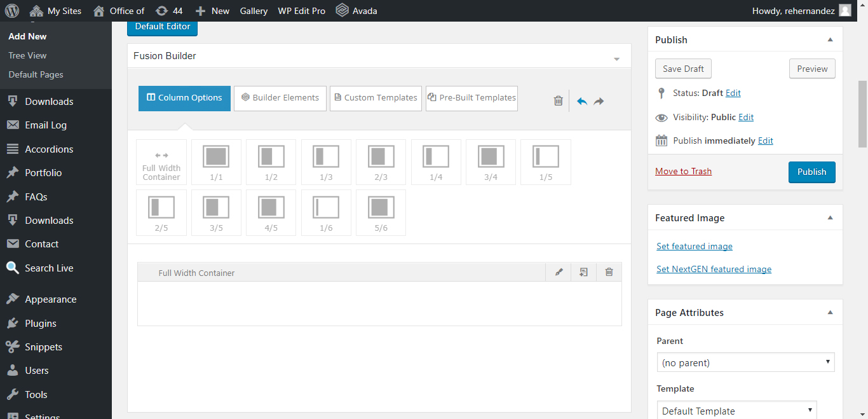Edit the Full Width Container with pencil icon
The width and height of the screenshot is (868, 419).
[x=559, y=272]
